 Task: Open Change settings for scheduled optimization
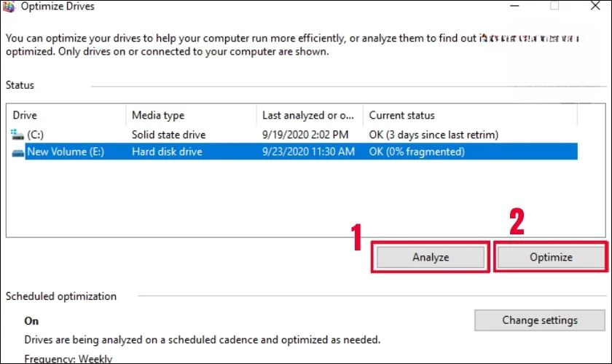click(540, 320)
